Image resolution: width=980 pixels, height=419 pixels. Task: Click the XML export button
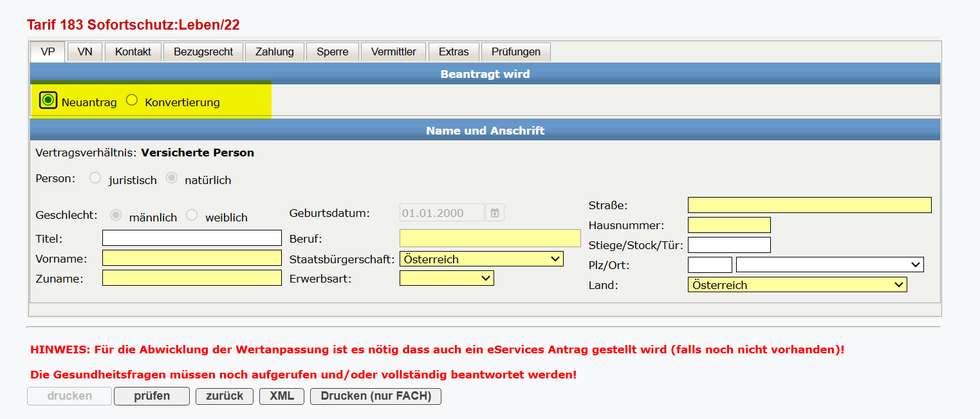282,396
